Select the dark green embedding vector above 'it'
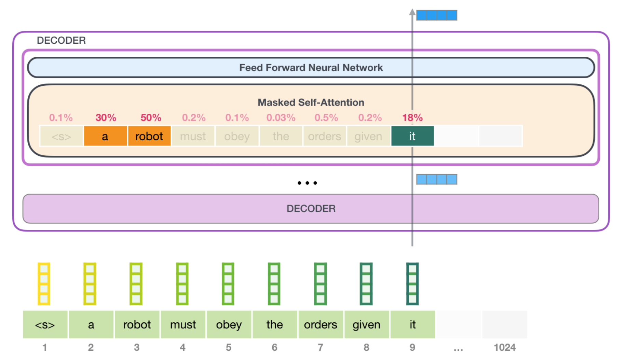Image resolution: width=626 pixels, height=364 pixels. pos(412,284)
